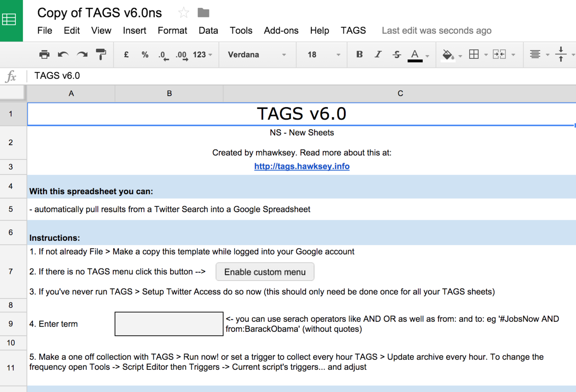Select the '4. Enter term' cell

pyautogui.click(x=71, y=324)
